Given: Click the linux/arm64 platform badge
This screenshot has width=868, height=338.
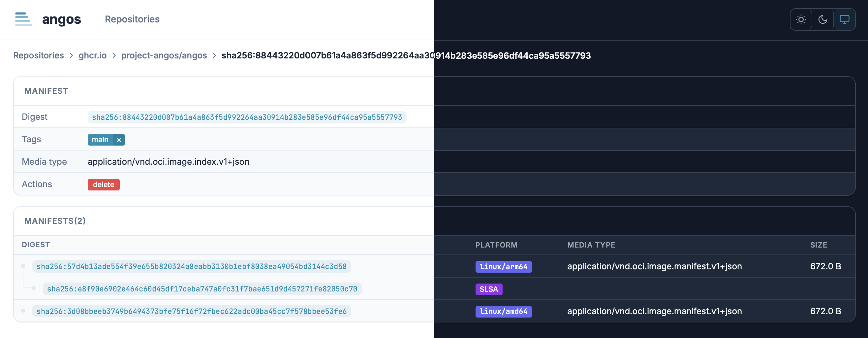Looking at the screenshot, I should (504, 266).
